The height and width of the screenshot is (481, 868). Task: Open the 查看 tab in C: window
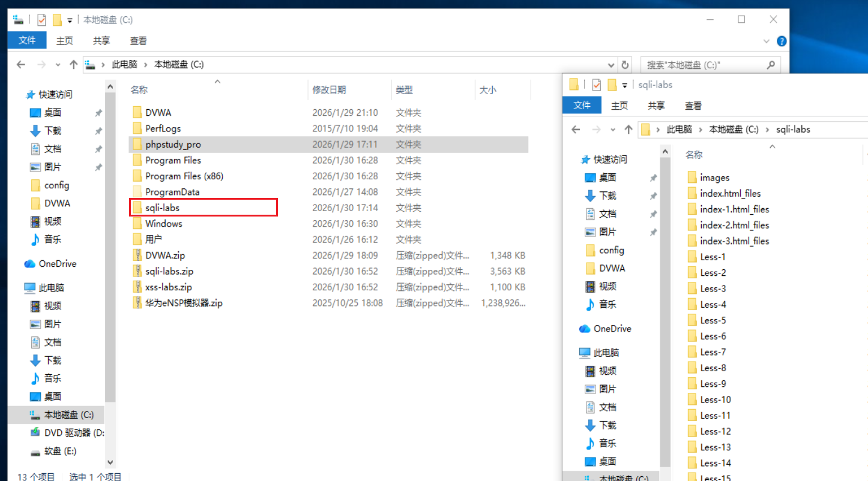[x=138, y=41]
